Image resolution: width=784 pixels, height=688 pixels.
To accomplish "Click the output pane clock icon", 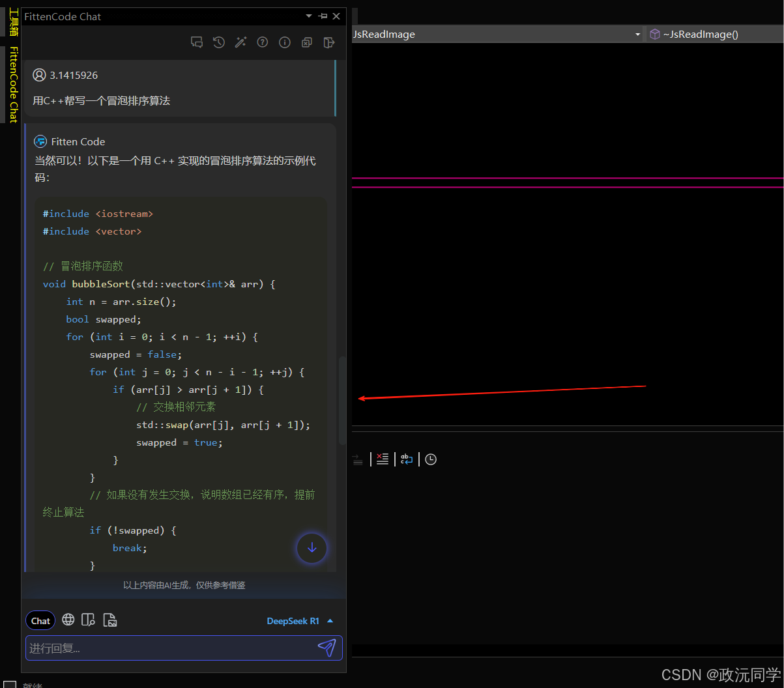I will [x=431, y=459].
